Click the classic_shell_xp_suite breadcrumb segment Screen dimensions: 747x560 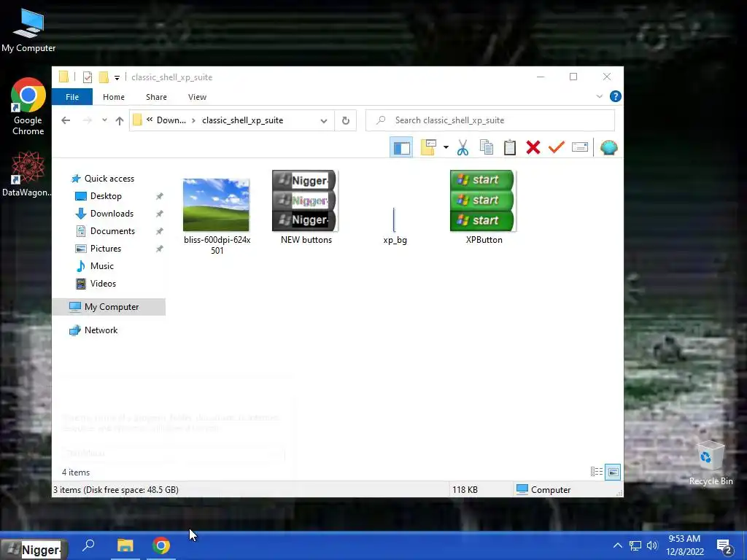click(x=242, y=120)
